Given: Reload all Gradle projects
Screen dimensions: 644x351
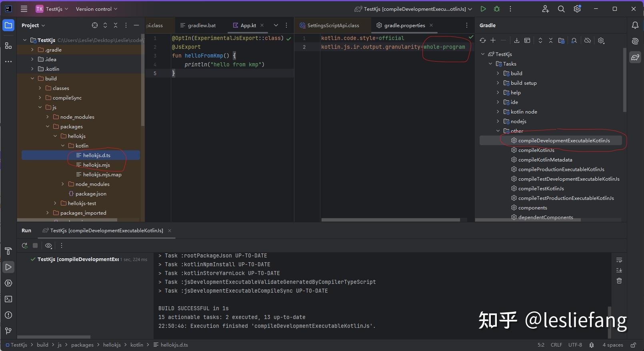Looking at the screenshot, I should pyautogui.click(x=483, y=40).
